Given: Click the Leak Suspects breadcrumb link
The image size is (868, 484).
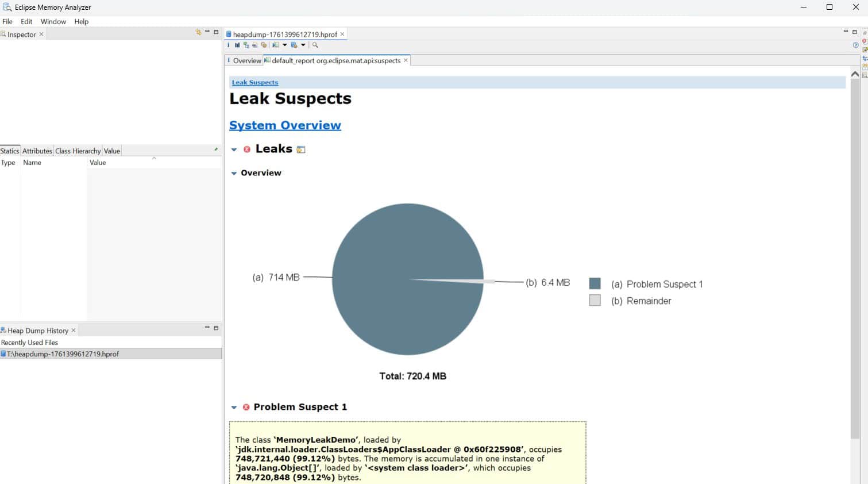Looking at the screenshot, I should pyautogui.click(x=254, y=82).
